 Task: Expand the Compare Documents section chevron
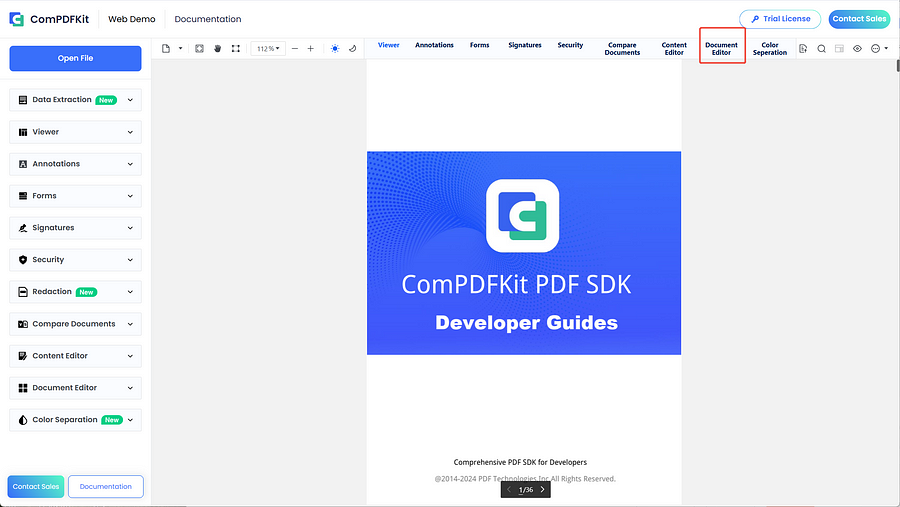130,324
